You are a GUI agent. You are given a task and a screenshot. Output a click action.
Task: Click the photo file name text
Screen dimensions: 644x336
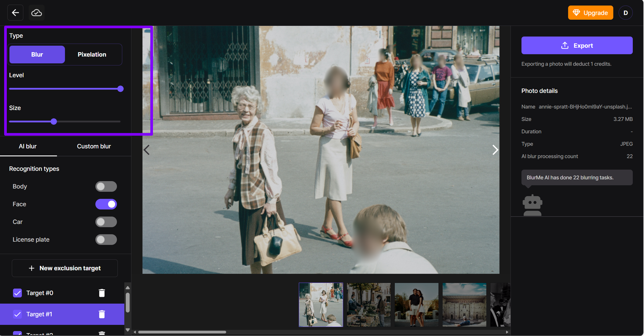(585, 107)
